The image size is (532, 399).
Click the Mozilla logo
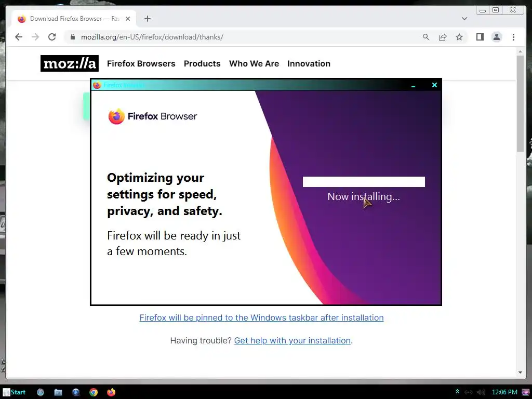(x=70, y=63)
